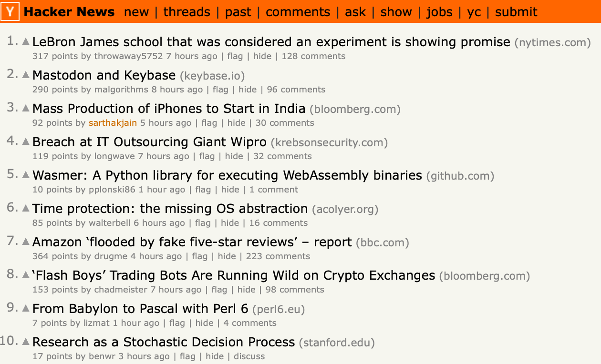601x364 pixels.
Task: Open the 'new' page in the header
Action: coord(136,12)
